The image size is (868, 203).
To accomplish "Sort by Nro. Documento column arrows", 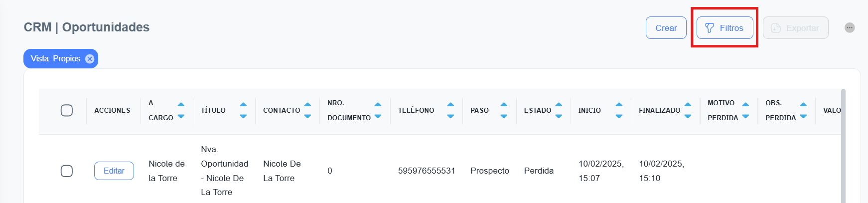I will (378, 110).
